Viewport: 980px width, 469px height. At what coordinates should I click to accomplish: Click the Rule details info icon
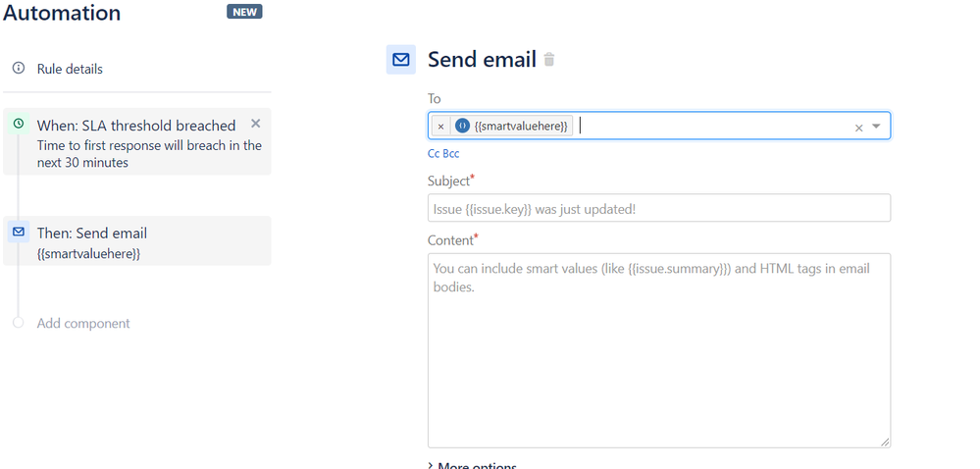click(x=19, y=68)
